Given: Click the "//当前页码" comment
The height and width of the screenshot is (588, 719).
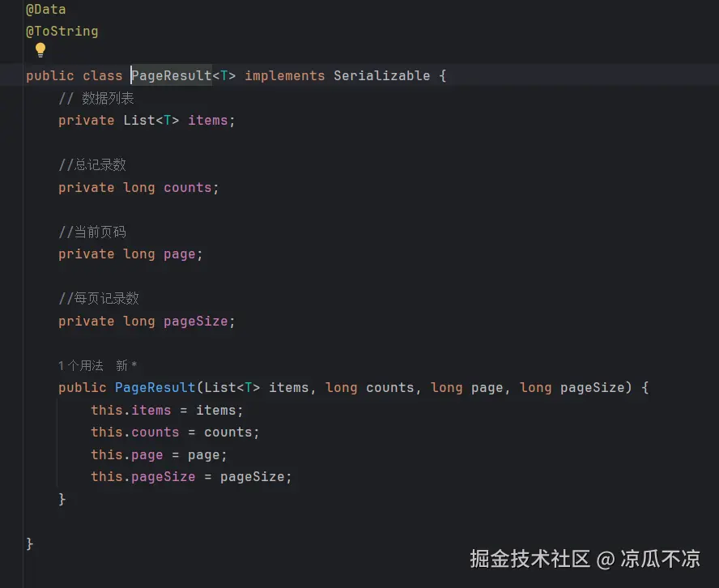Looking at the screenshot, I should click(x=92, y=232).
